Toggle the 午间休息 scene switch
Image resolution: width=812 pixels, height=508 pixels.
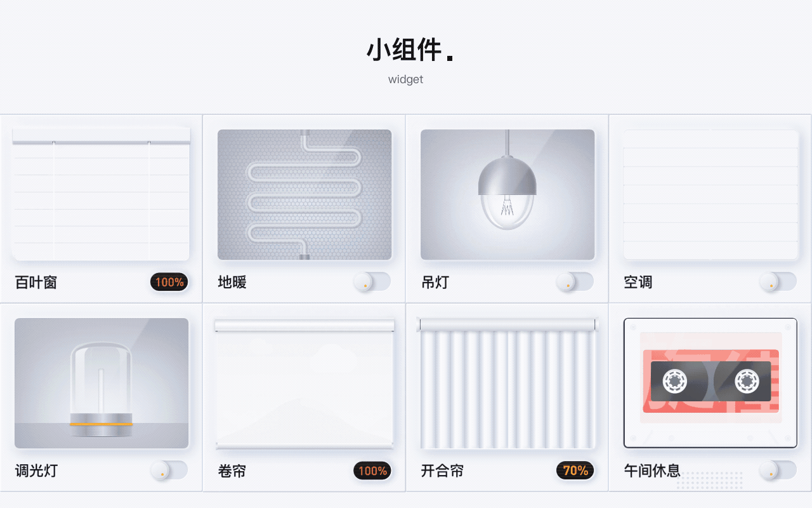[778, 471]
